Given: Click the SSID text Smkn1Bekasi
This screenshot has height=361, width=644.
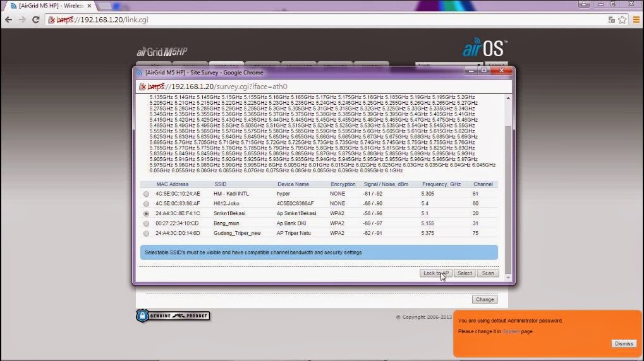Looking at the screenshot, I should coord(229,213).
